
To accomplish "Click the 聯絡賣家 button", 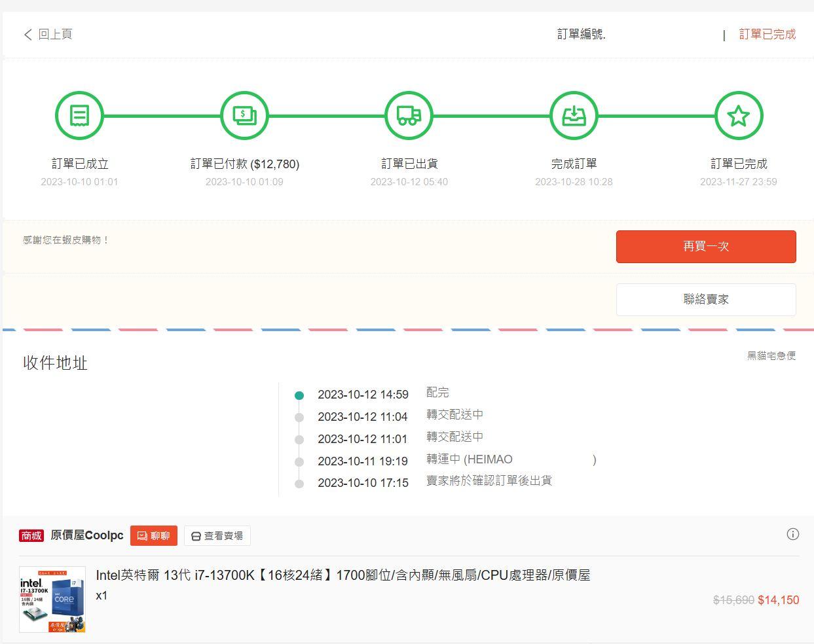I will pyautogui.click(x=706, y=299).
